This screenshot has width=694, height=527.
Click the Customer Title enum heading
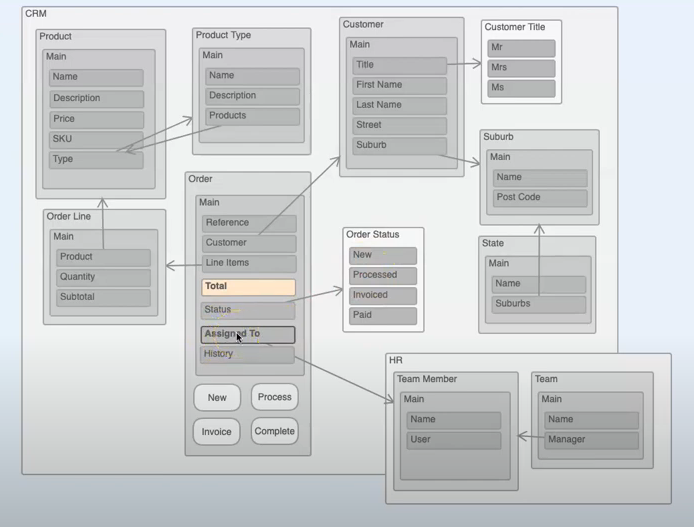[515, 27]
